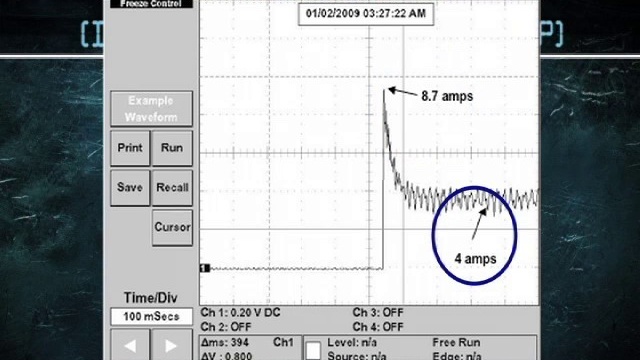Click the Source: n/a trigger text
The width and height of the screenshot is (640, 360).
pos(357,356)
